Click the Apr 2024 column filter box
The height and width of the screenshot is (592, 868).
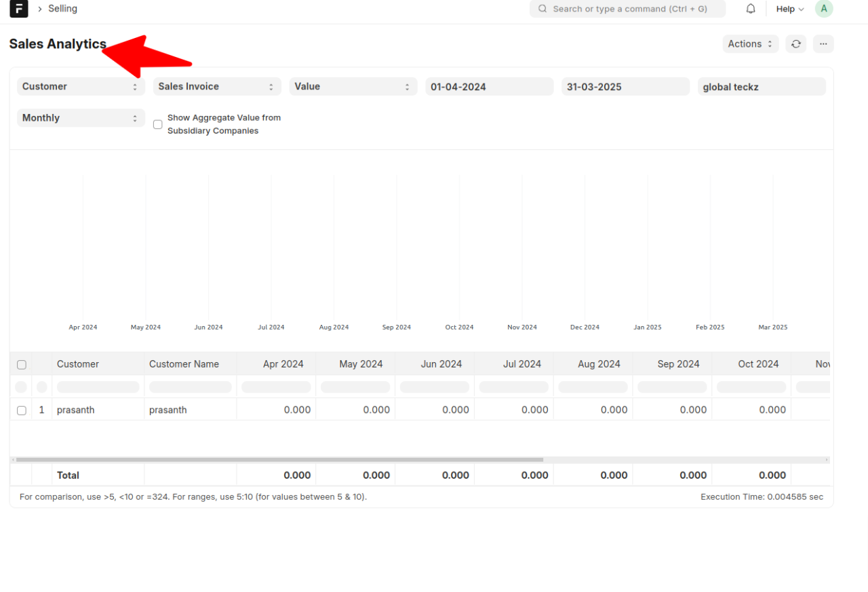(x=276, y=387)
